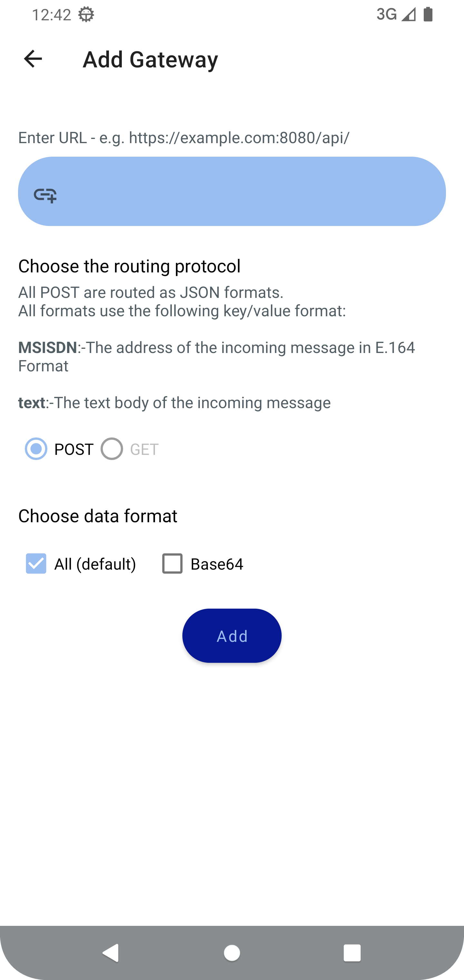Tap the 3G signal strength icon

pyautogui.click(x=409, y=15)
